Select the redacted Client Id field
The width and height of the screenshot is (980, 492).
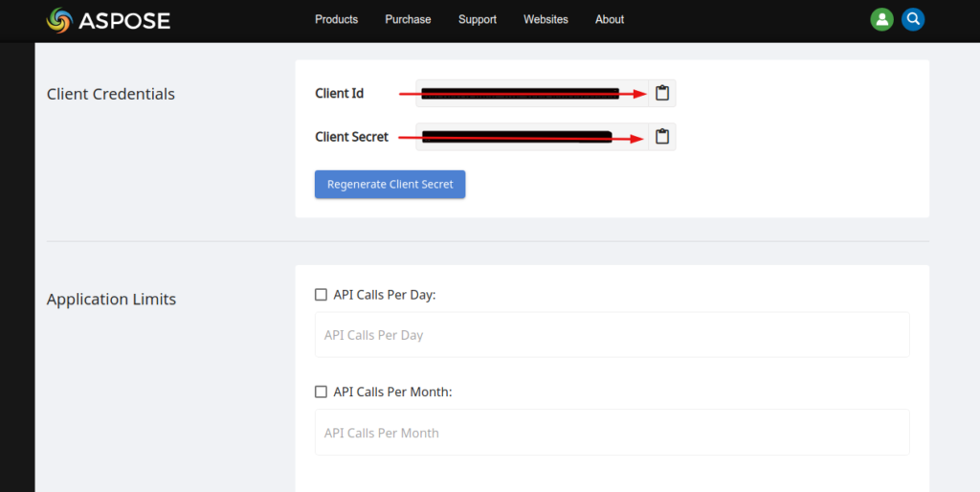(x=531, y=93)
